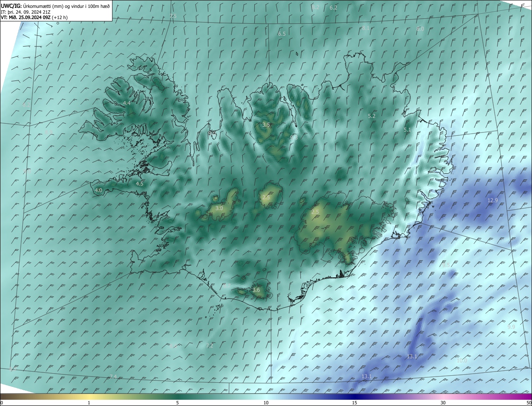Select the colorbar tick label '10'
The image size is (532, 406).
[x=266, y=403]
